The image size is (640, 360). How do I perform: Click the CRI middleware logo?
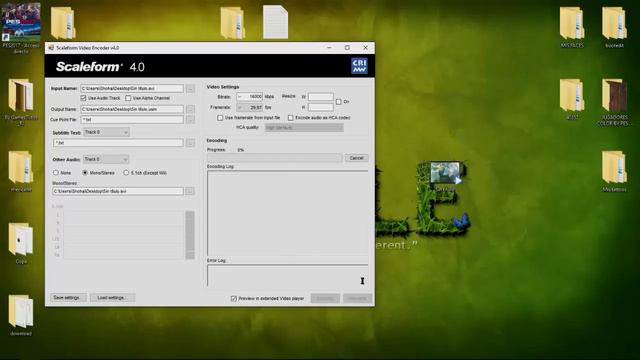click(x=359, y=66)
